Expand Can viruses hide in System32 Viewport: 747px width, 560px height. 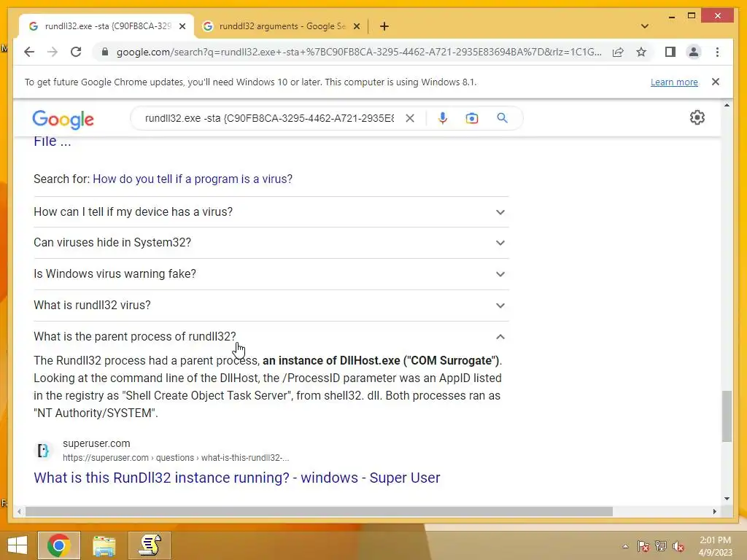[x=271, y=242]
